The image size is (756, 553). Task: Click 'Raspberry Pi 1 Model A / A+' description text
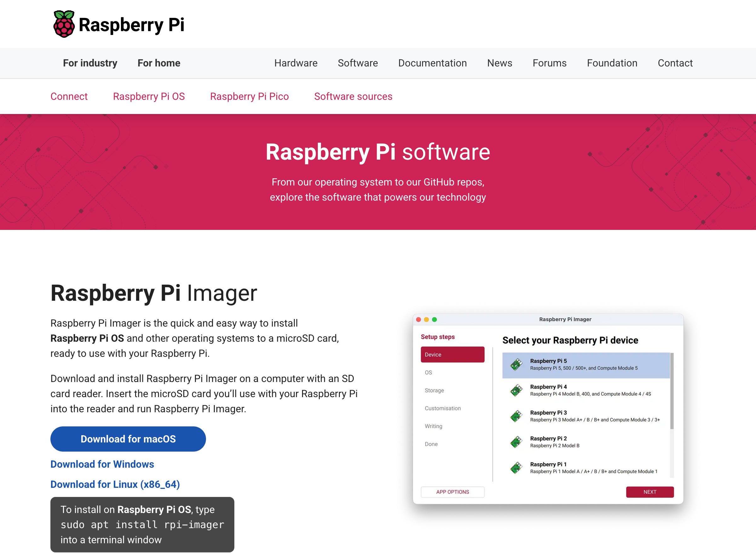[x=593, y=471]
